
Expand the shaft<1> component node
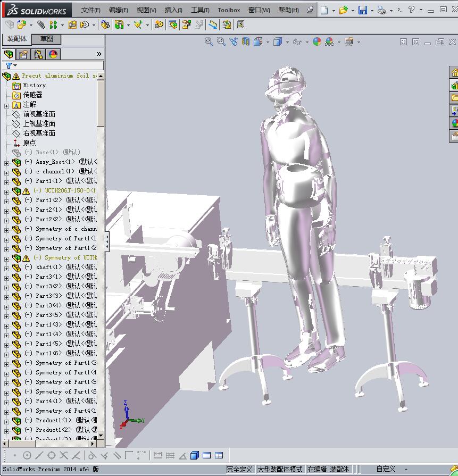point(6,268)
